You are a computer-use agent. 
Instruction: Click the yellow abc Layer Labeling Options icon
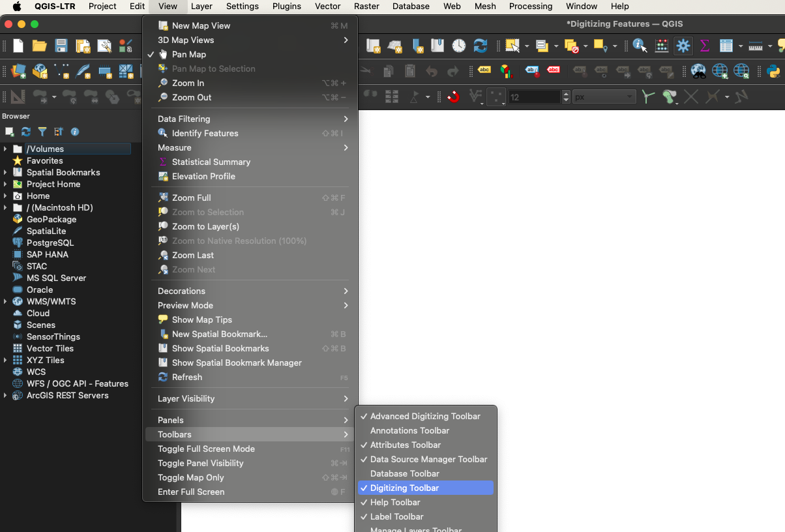coord(484,70)
